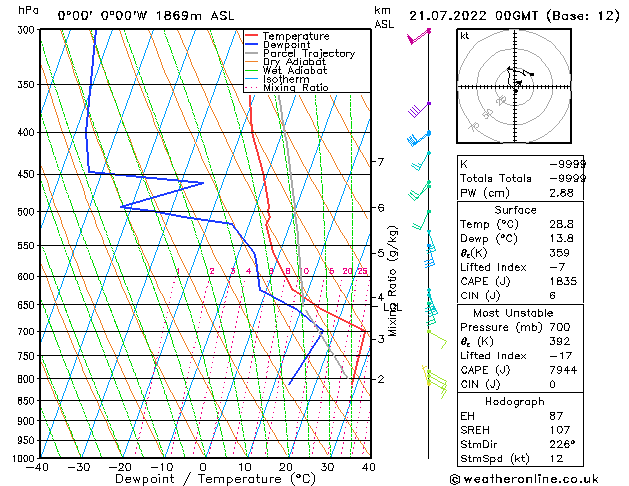Click the 'Most Unstable' section heading

513,313
